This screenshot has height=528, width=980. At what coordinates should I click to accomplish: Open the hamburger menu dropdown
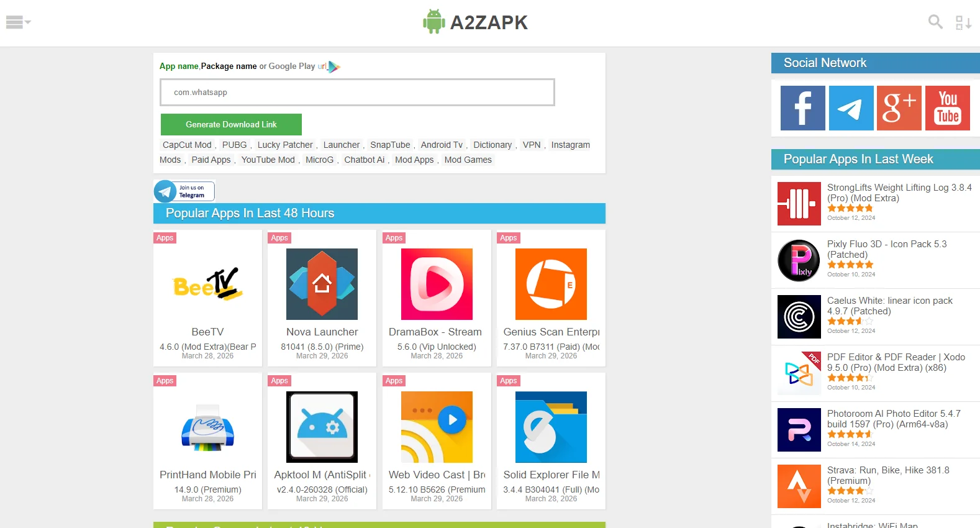(18, 22)
